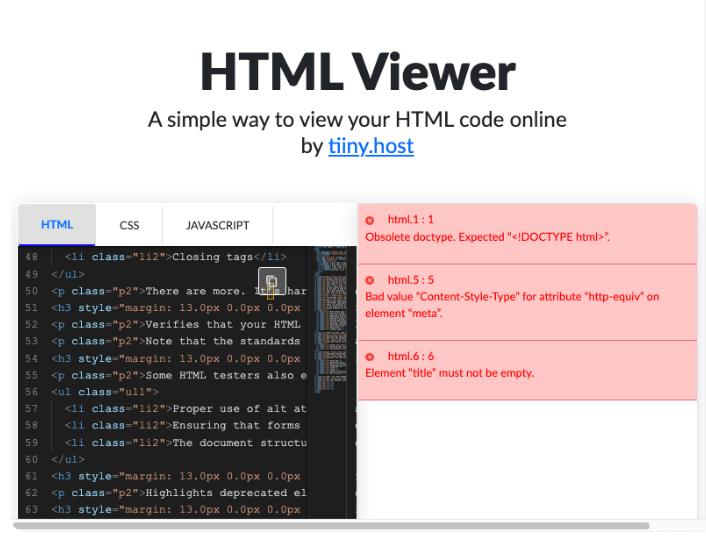Click the html.6 : 6 location label
The image size is (706, 542).
coord(411,357)
